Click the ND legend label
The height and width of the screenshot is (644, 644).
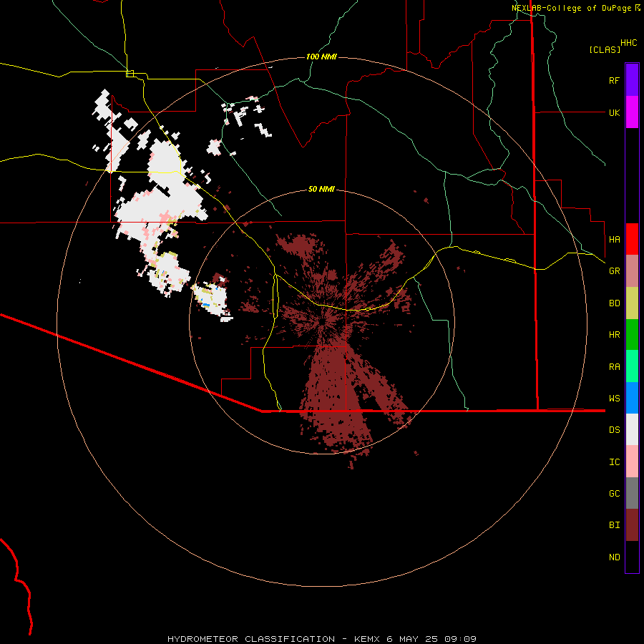click(614, 557)
